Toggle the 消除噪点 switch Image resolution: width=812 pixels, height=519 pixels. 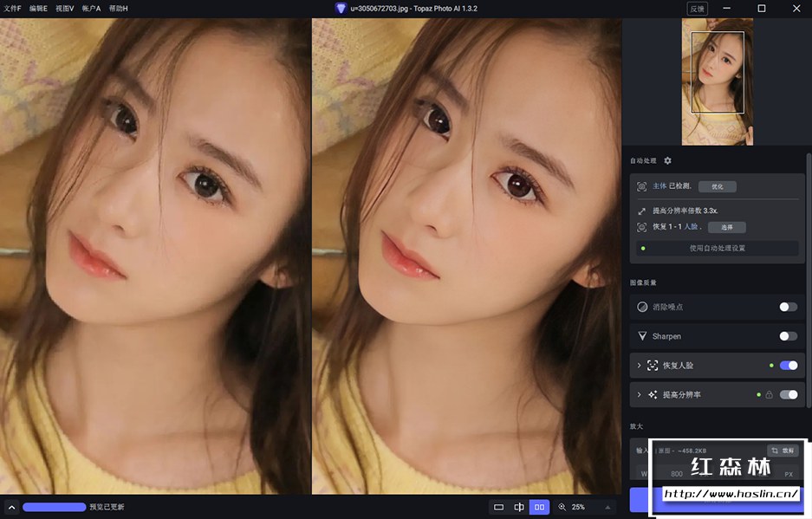point(789,307)
